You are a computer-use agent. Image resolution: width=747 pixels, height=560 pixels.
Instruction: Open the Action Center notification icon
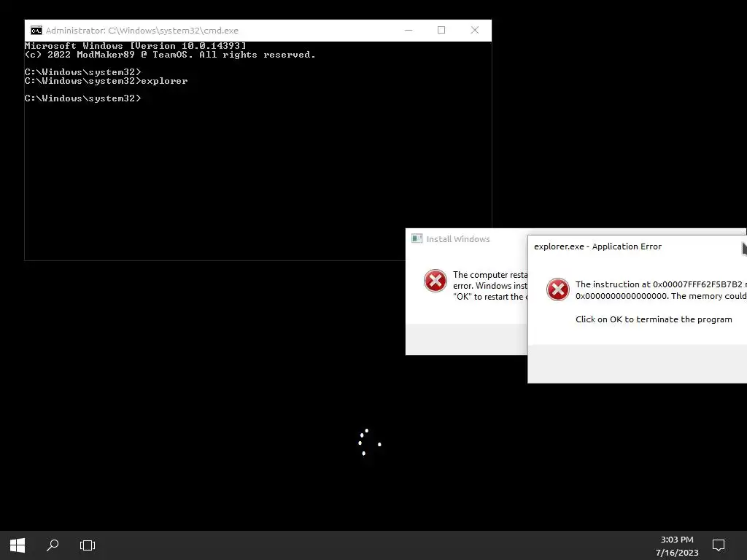(x=719, y=545)
